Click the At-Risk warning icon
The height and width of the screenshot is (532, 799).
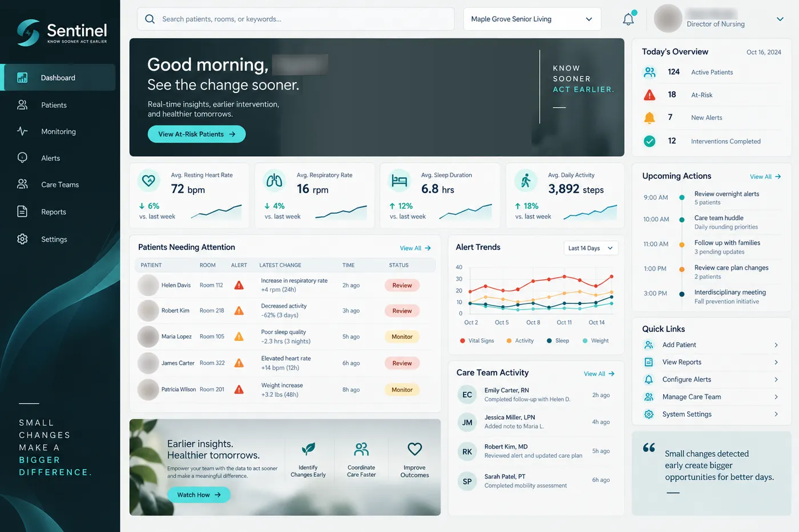click(649, 95)
